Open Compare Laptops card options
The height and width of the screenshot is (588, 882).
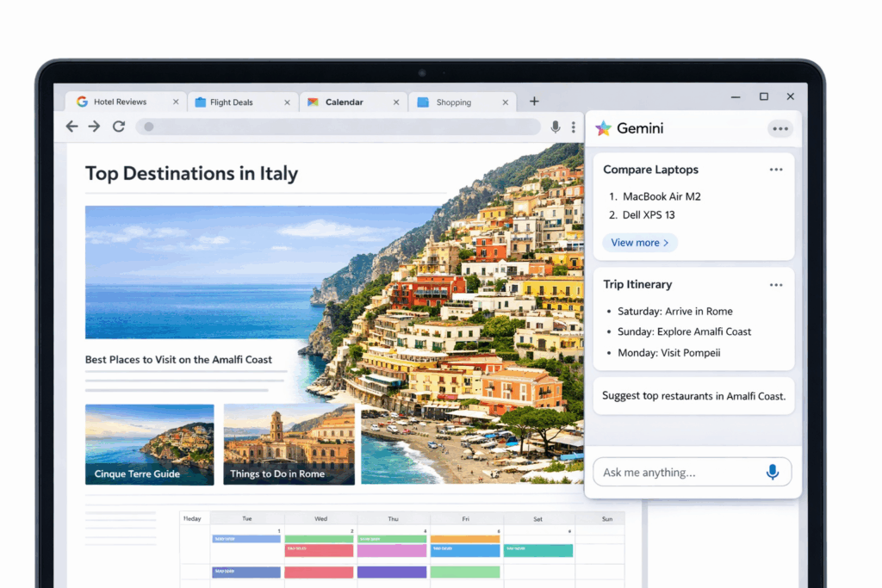click(x=776, y=170)
